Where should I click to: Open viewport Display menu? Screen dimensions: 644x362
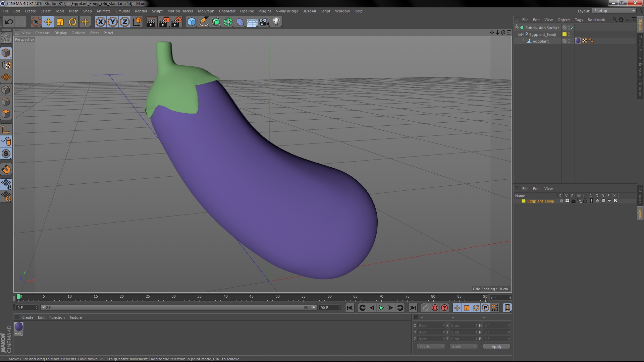(60, 33)
